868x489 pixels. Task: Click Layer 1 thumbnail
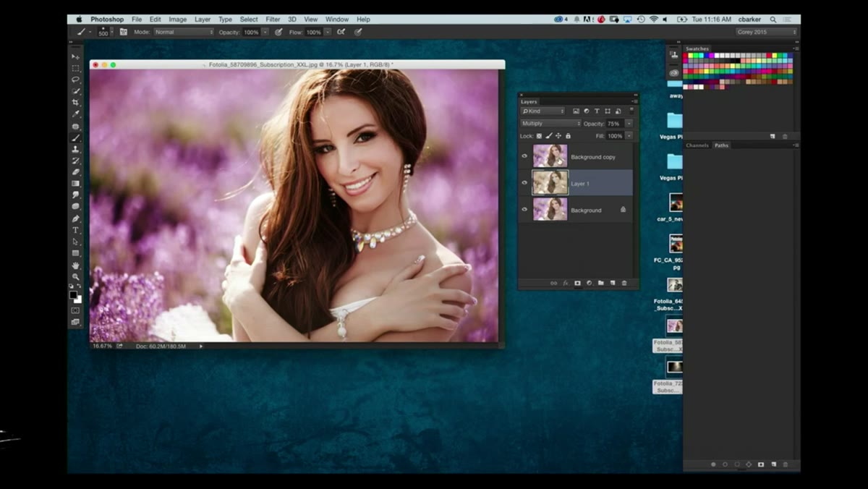550,183
